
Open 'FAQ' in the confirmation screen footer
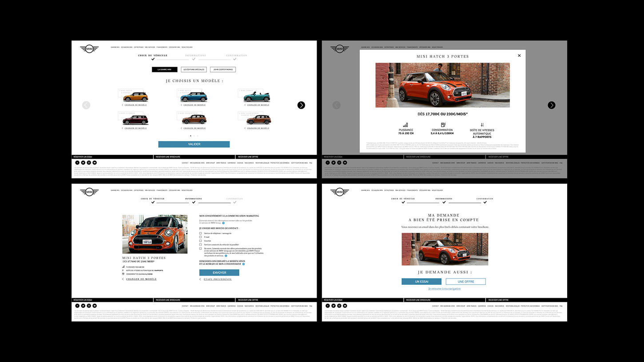tap(561, 306)
